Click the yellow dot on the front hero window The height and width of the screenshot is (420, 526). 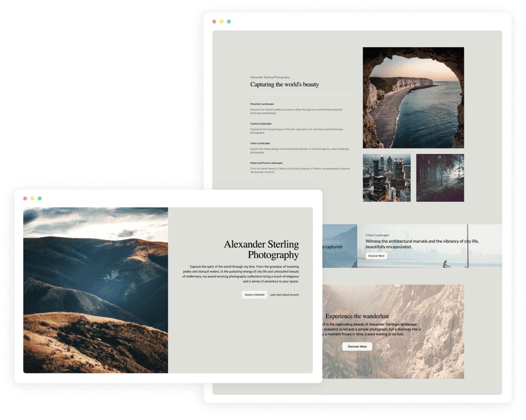click(x=32, y=199)
